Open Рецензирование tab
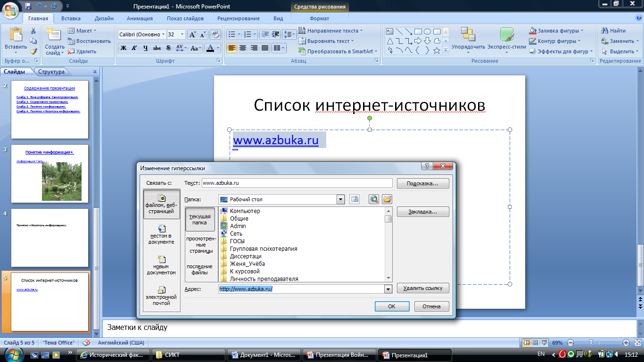644x362 pixels. (239, 18)
